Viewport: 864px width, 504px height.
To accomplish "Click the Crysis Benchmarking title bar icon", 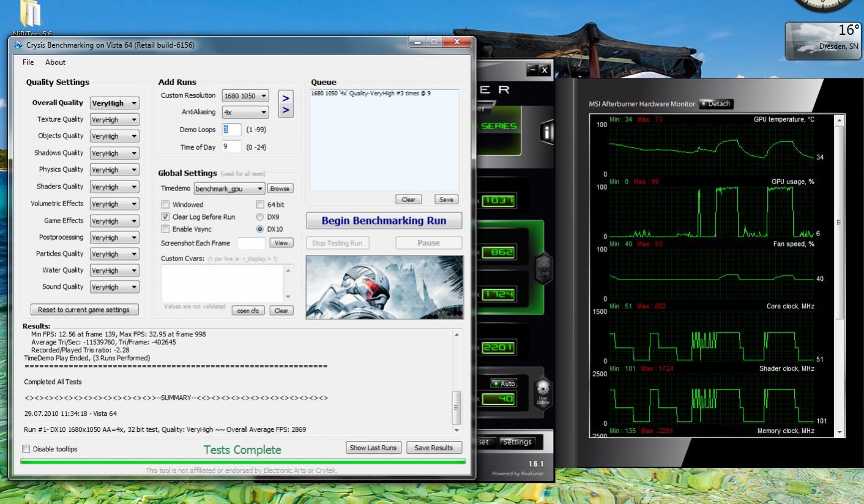I will coord(18,45).
